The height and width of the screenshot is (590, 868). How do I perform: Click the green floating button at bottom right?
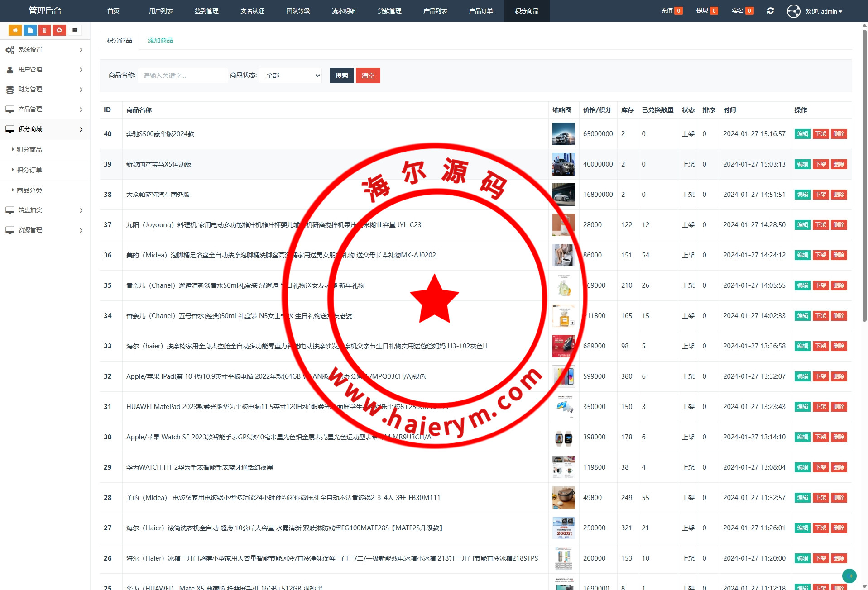849,576
